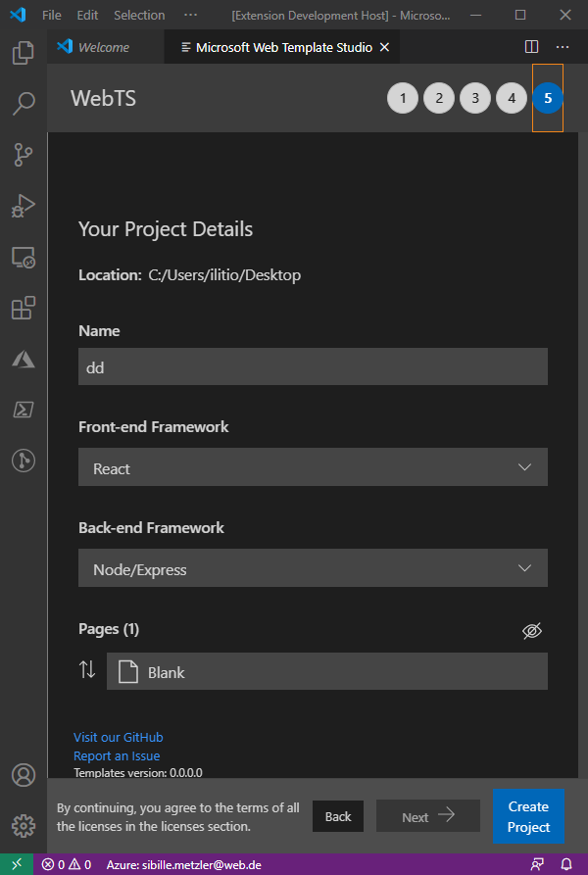Toggle visibility of the Pages list

point(532,631)
